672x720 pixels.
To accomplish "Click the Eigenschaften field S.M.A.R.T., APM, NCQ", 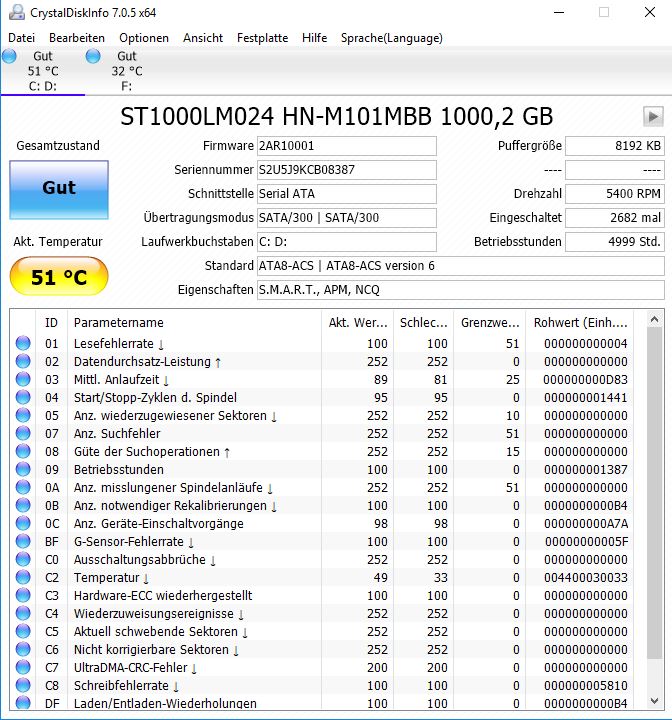I will click(x=461, y=290).
